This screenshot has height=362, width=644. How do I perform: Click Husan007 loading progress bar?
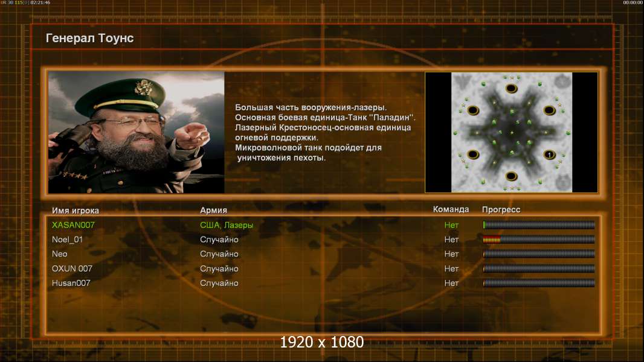pos(539,283)
